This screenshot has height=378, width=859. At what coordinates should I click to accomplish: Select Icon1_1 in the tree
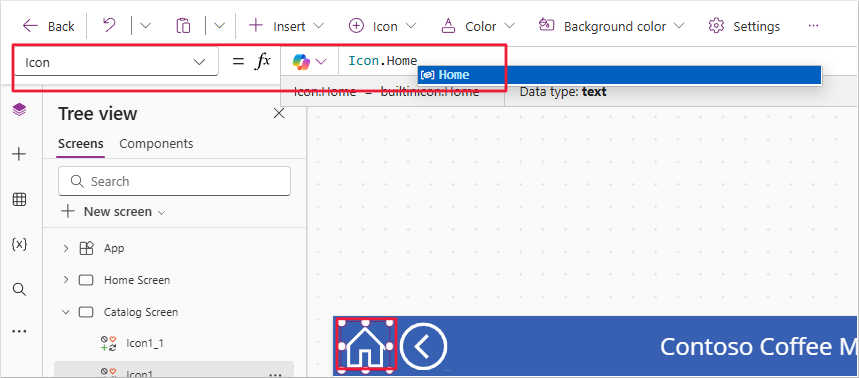coord(145,343)
